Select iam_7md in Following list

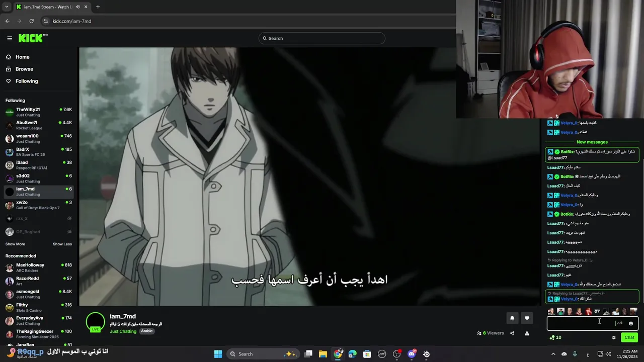(39, 192)
